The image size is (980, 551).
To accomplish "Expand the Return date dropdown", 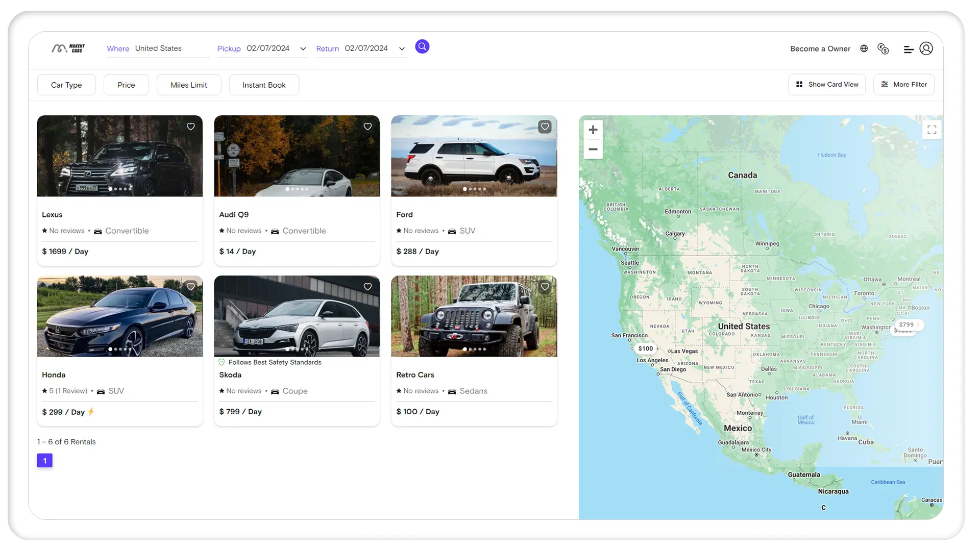I will pos(402,49).
